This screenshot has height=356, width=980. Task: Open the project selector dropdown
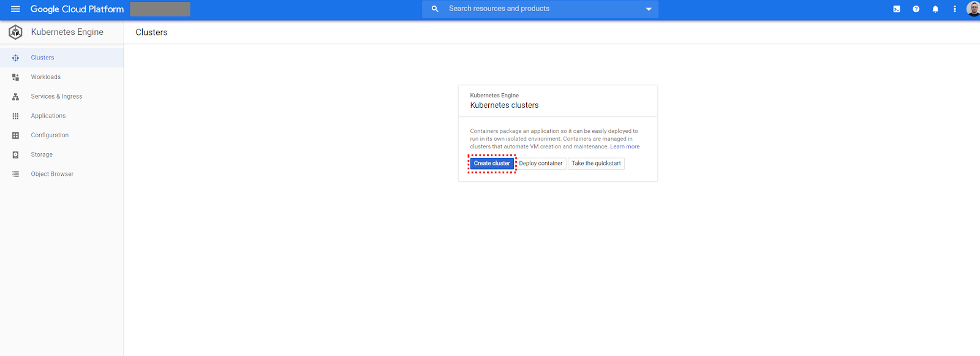[x=160, y=9]
